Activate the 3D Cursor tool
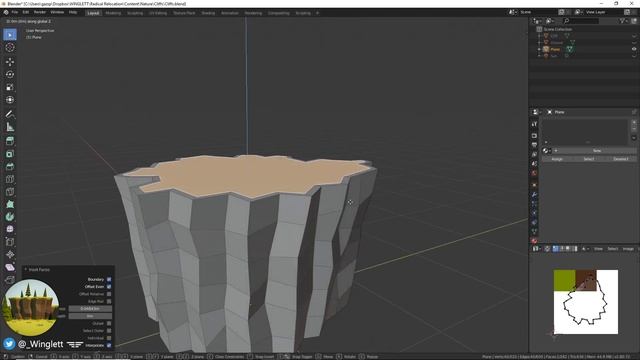The width and height of the screenshot is (640, 360). pos(10,47)
